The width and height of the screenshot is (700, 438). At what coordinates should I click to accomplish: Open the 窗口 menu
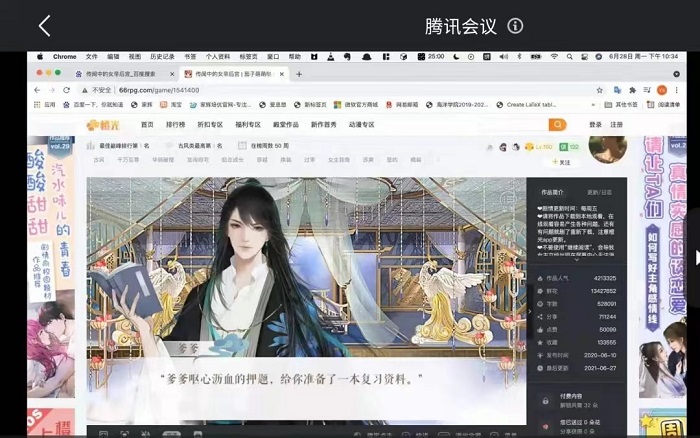[x=273, y=57]
